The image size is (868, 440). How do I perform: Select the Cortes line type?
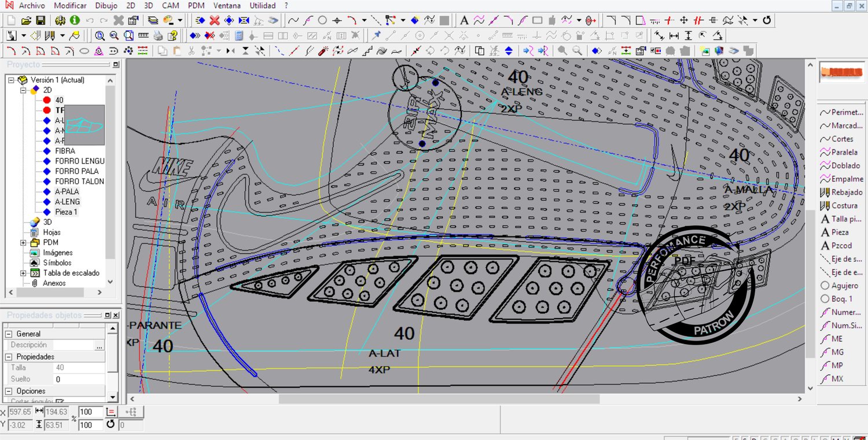tap(842, 139)
